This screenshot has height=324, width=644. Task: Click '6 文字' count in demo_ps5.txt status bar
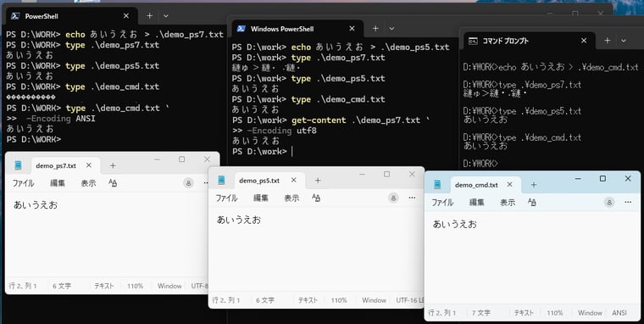(x=265, y=300)
